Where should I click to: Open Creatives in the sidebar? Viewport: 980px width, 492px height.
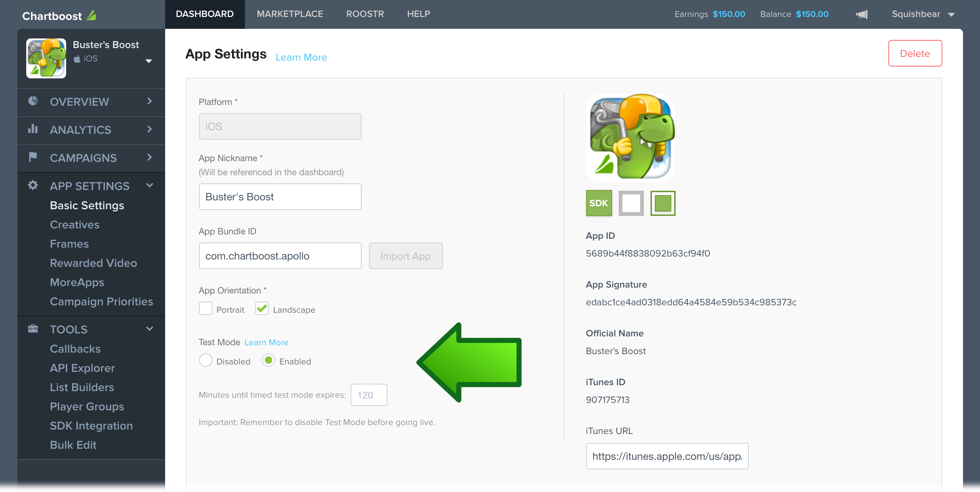pyautogui.click(x=75, y=225)
